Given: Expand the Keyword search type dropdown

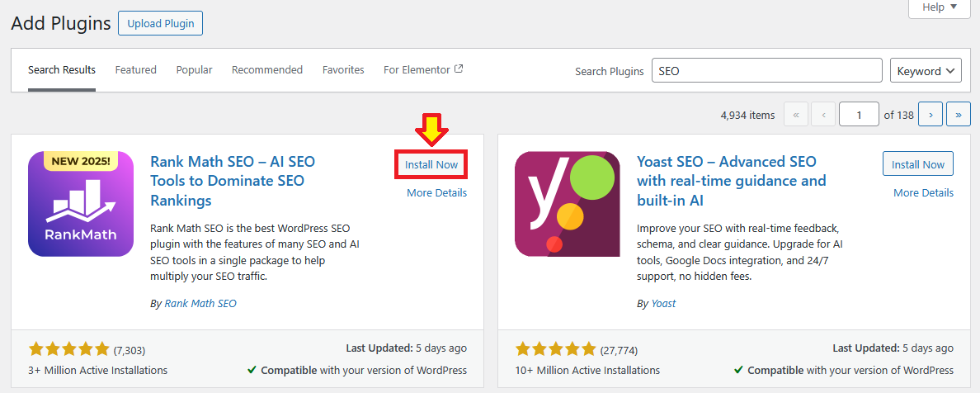Looking at the screenshot, I should click(926, 71).
